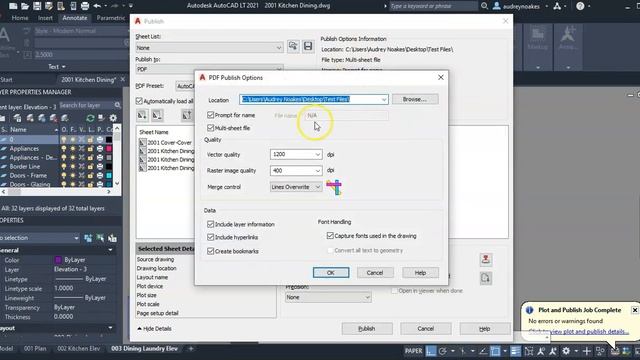The width and height of the screenshot is (640, 360).
Task: Click the Type a keyword or phrase search box
Action: pyautogui.click(x=433, y=6)
